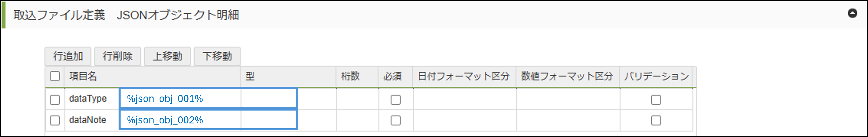Collapse the JSONオブジェクト明細 section arrow icon
This screenshot has height=137, width=868.
852,14
